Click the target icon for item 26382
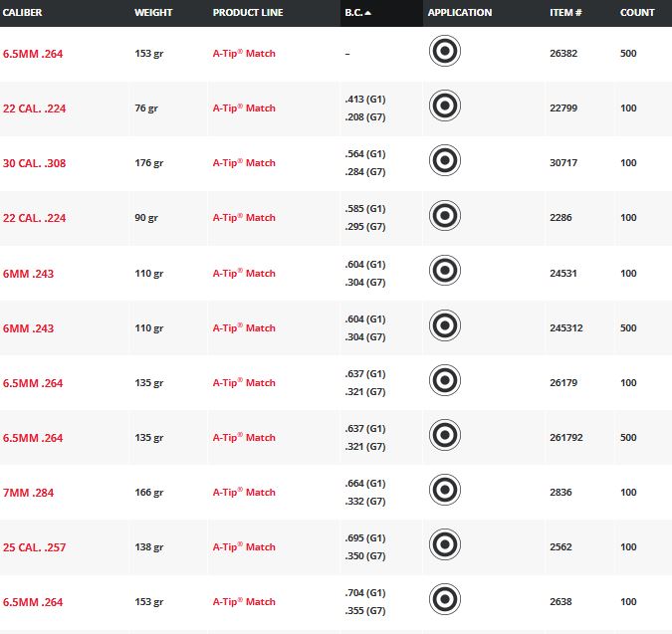The height and width of the screenshot is (634, 672). 444,53
